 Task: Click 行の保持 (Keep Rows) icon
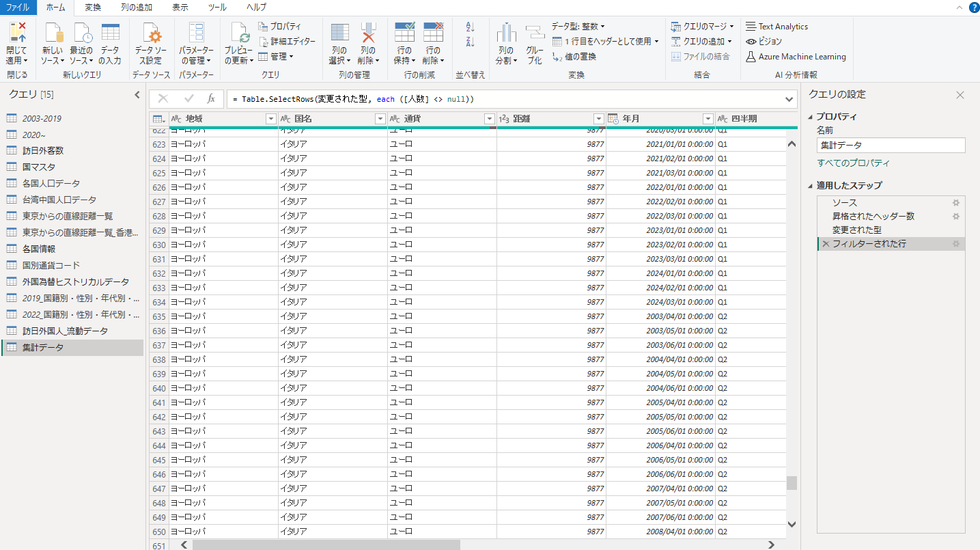405,32
